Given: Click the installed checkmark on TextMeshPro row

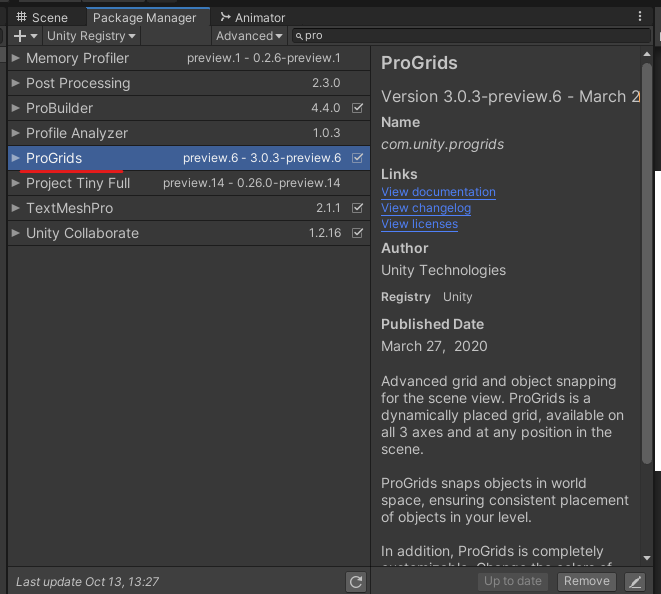Looking at the screenshot, I should [358, 208].
